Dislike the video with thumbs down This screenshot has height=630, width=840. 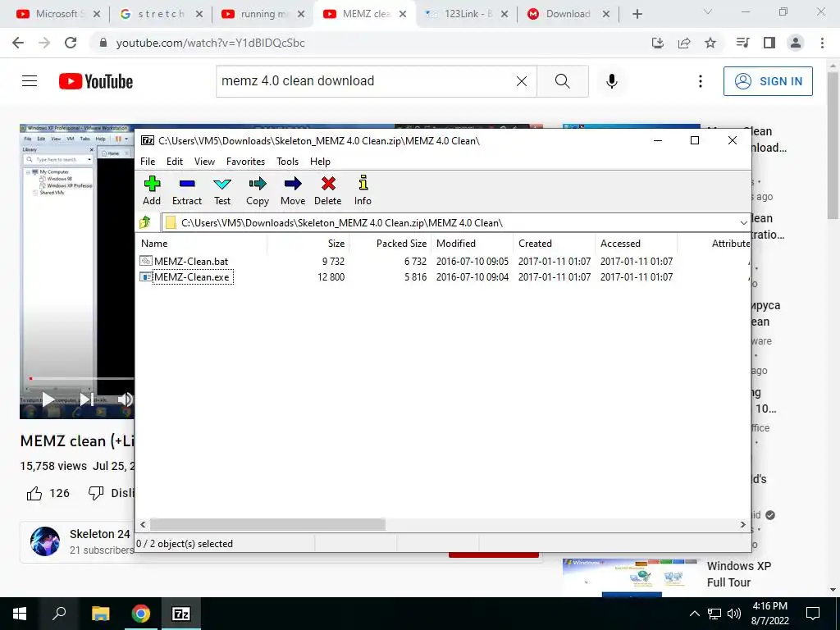click(96, 493)
